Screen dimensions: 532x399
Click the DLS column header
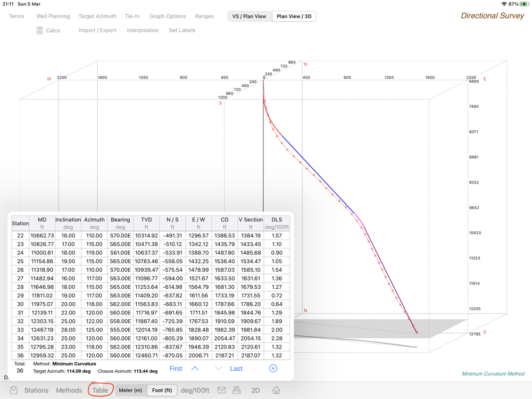pyautogui.click(x=277, y=223)
